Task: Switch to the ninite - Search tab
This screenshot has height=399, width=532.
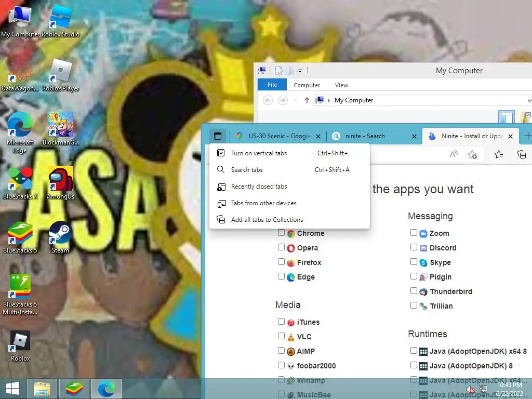Action: pyautogui.click(x=374, y=136)
